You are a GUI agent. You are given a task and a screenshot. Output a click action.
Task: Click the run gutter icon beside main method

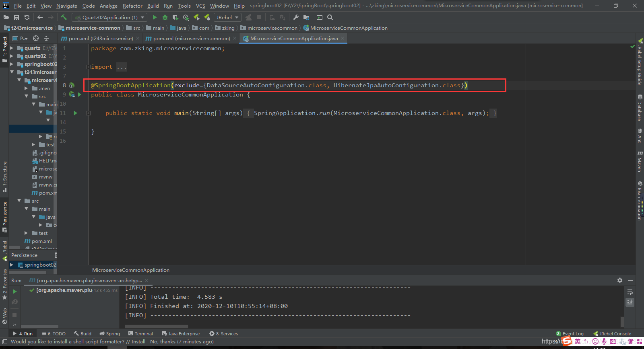(75, 113)
